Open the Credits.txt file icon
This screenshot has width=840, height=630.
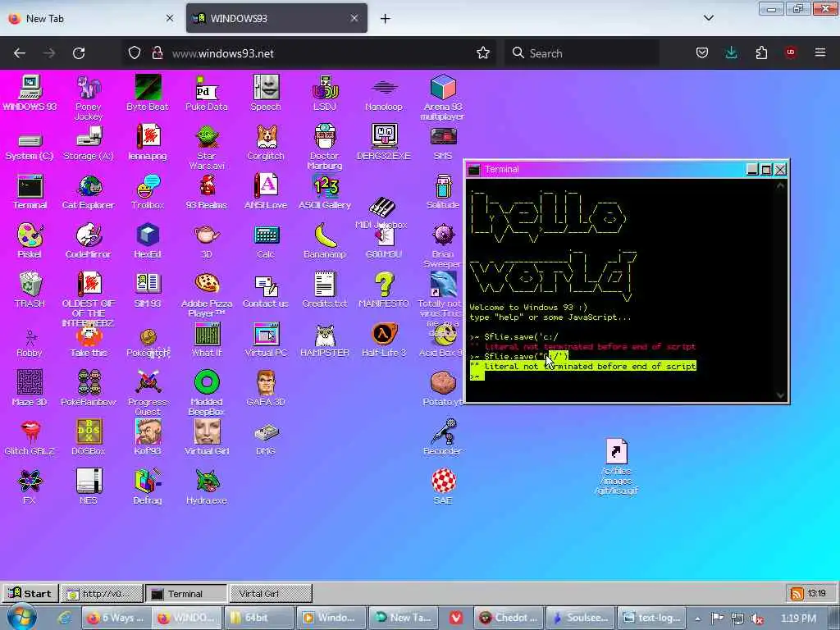point(325,290)
